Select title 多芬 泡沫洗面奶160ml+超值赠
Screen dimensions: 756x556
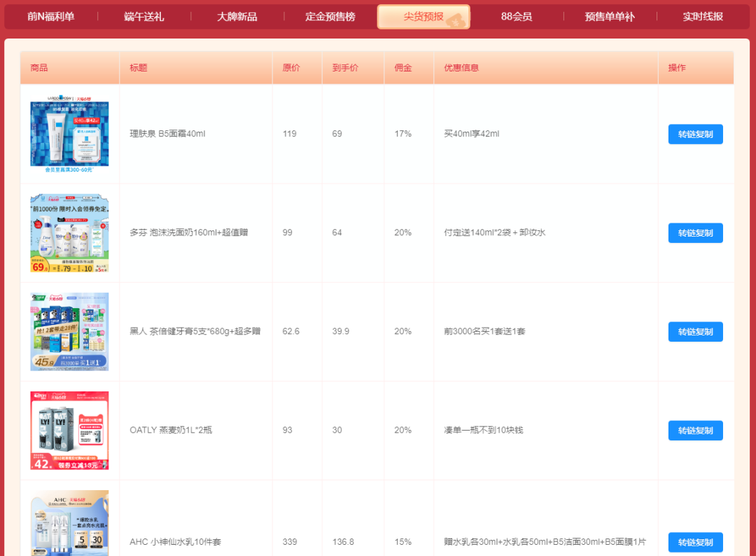tap(188, 233)
